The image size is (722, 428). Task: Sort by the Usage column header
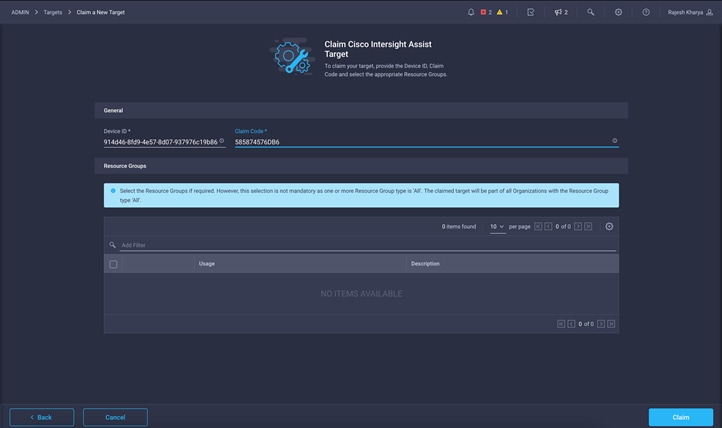pyautogui.click(x=207, y=264)
